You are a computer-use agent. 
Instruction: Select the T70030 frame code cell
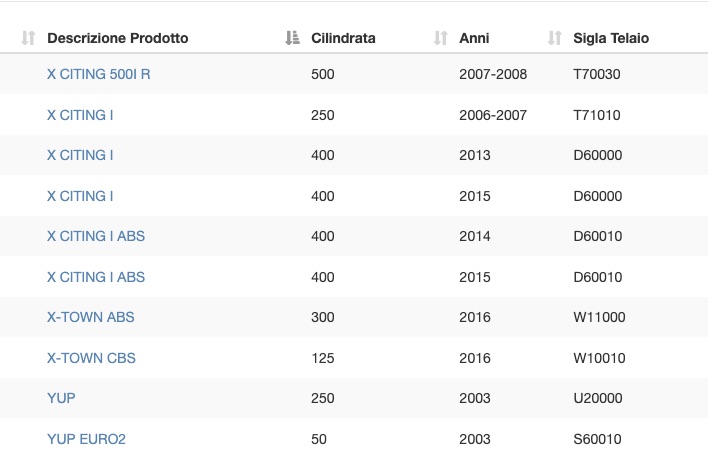pyautogui.click(x=596, y=74)
